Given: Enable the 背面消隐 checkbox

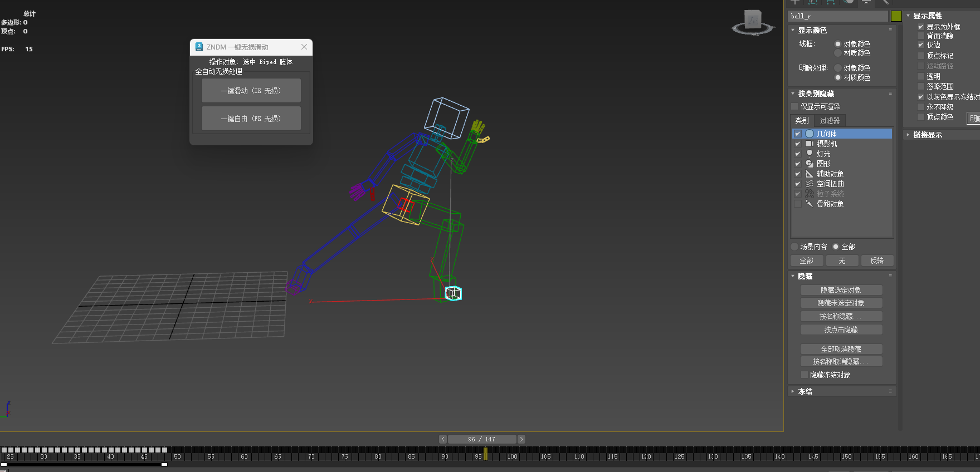Looking at the screenshot, I should point(921,36).
